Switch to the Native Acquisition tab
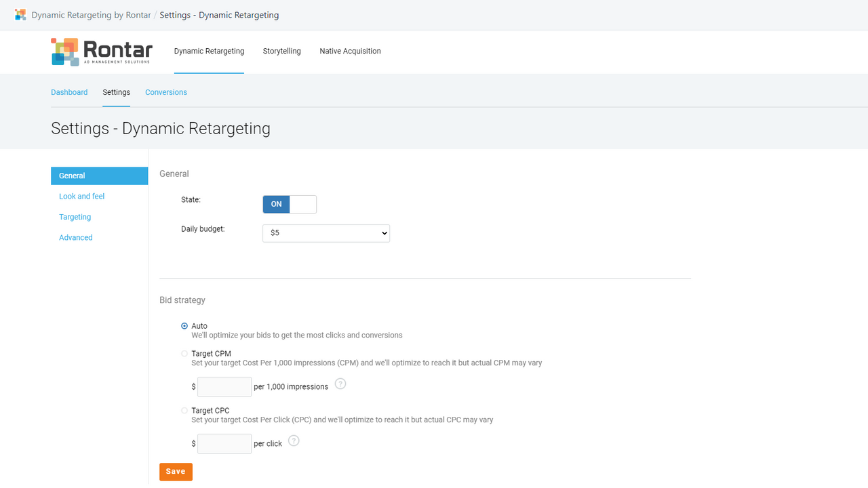 pyautogui.click(x=350, y=51)
